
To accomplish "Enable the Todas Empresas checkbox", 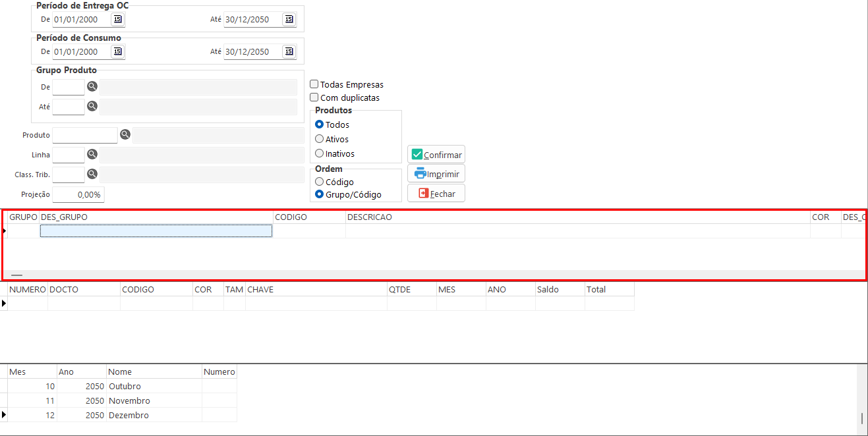I will click(314, 84).
